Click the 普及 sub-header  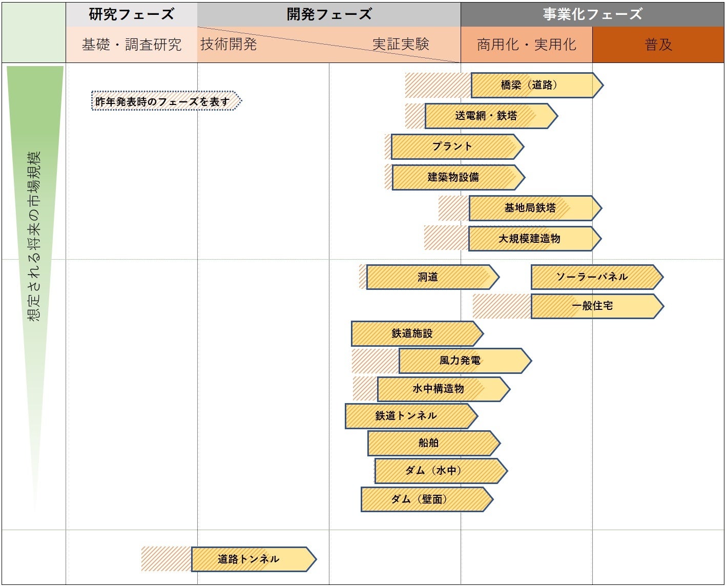[658, 45]
